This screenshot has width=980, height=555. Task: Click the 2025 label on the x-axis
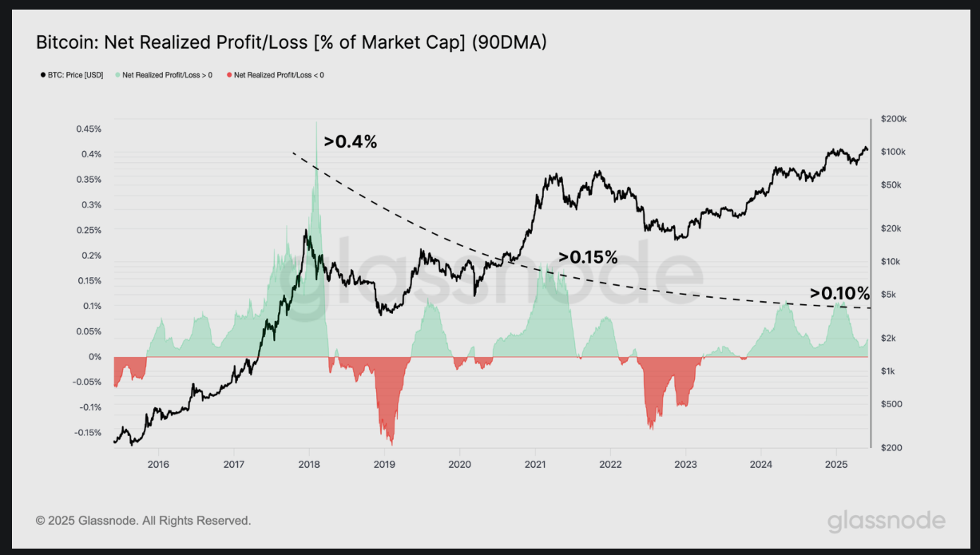tap(836, 463)
